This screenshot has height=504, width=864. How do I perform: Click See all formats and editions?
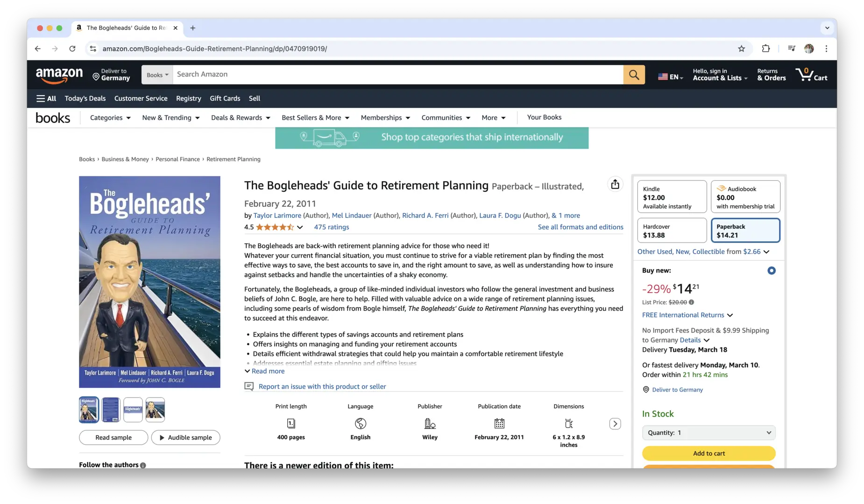click(x=581, y=227)
